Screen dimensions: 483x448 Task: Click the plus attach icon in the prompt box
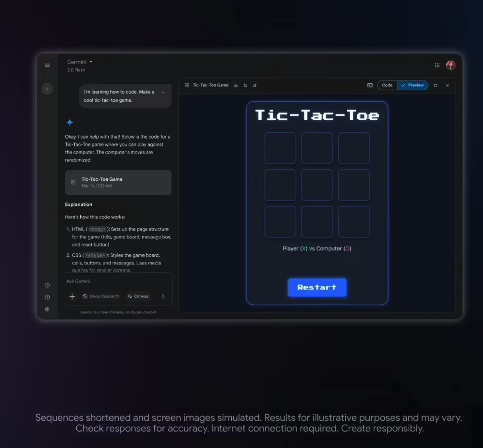pyautogui.click(x=72, y=296)
